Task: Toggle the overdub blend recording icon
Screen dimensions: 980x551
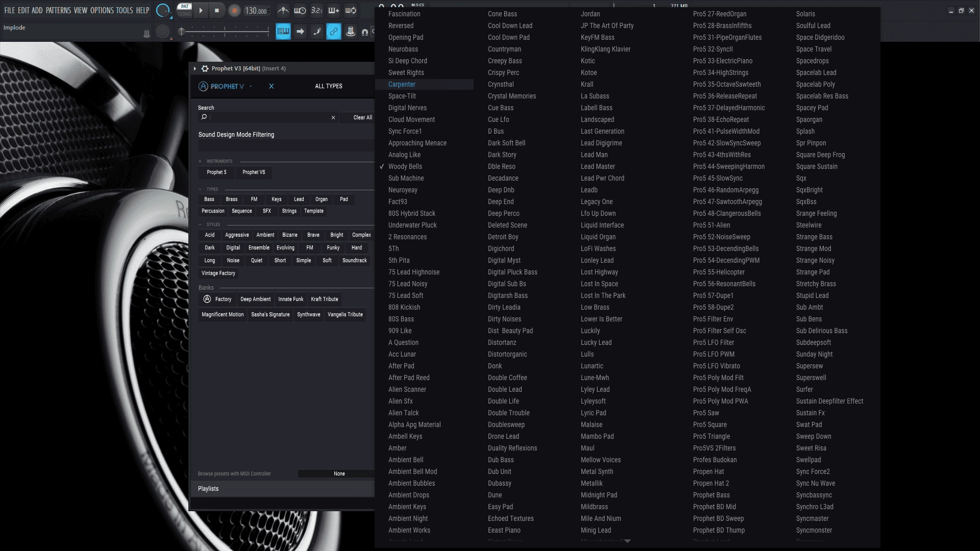Action: pyautogui.click(x=334, y=10)
